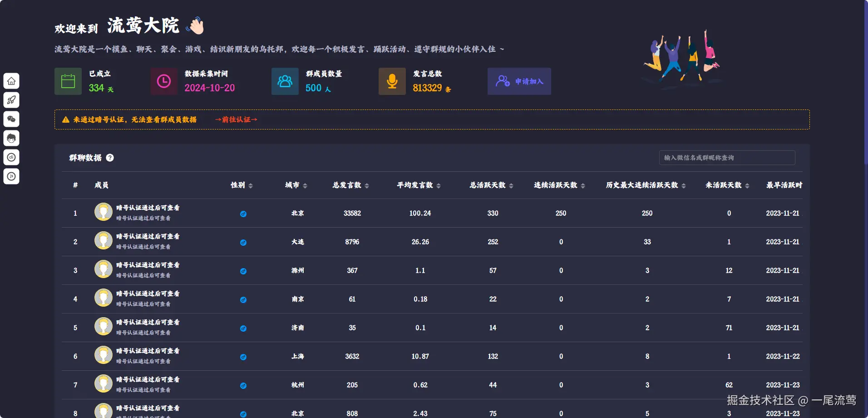This screenshot has width=868, height=418.
Task: Click the 813329 message total figure
Action: (x=427, y=88)
